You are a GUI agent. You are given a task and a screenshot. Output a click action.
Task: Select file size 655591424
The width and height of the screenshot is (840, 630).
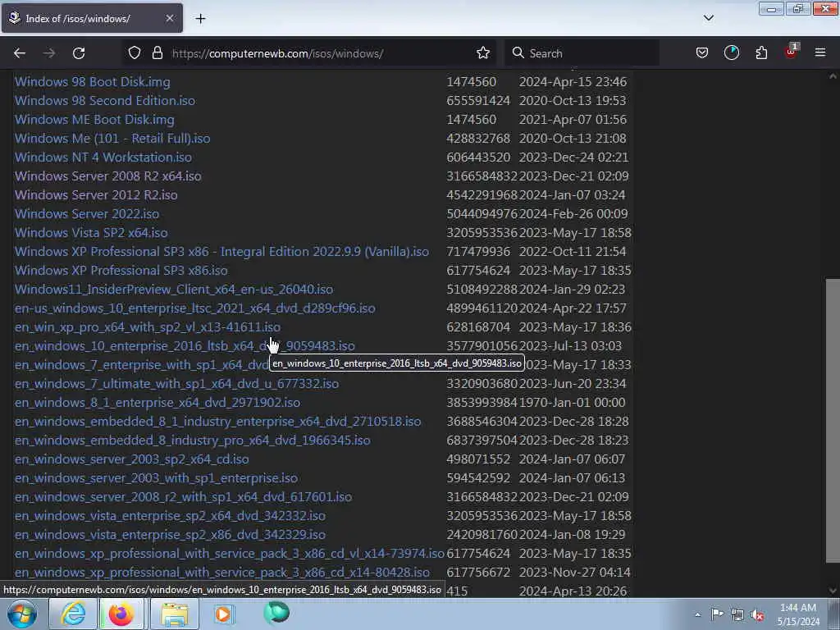coord(478,101)
